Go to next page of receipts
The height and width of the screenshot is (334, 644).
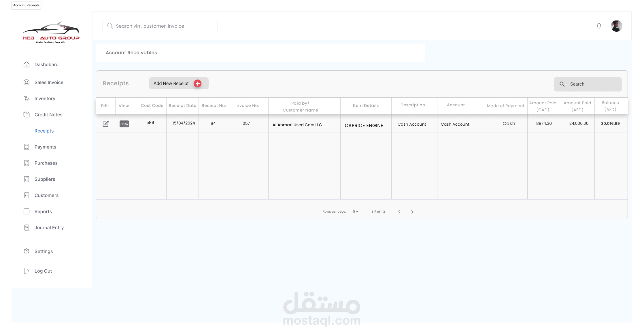[x=412, y=212]
